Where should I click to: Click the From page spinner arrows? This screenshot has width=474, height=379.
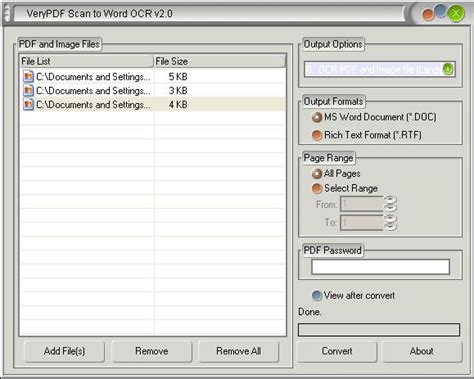pos(390,204)
